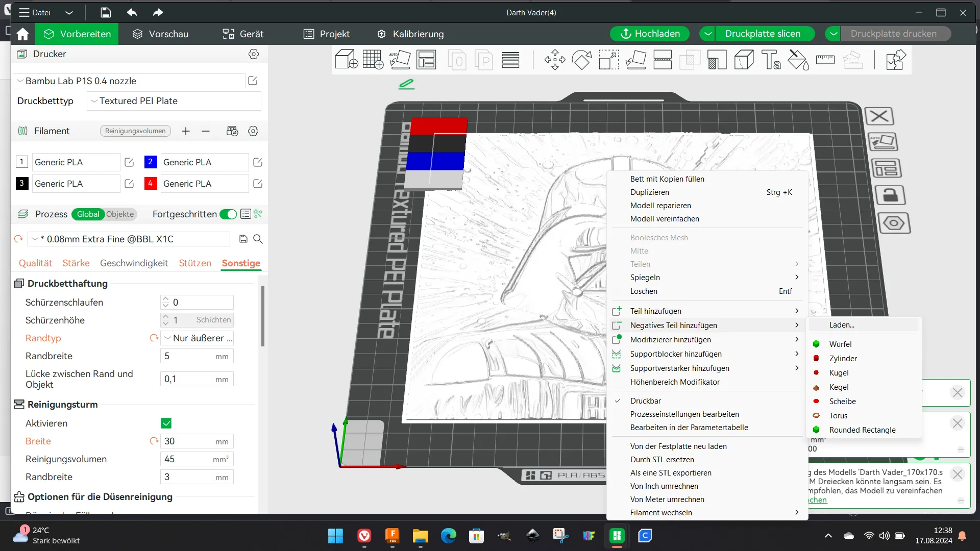The width and height of the screenshot is (980, 551).
Task: Add a filament with the plus icon
Action: coord(186,131)
